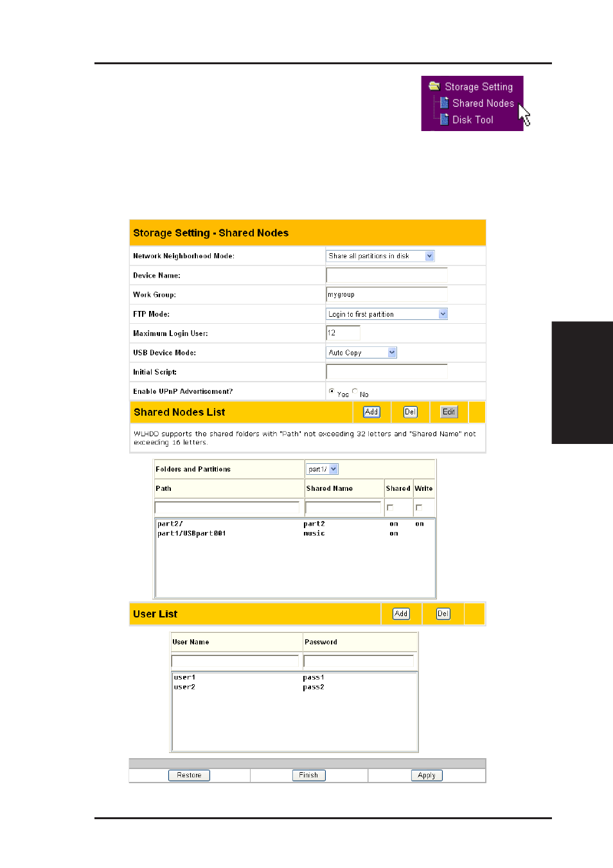
Task: Select the part2/ shared node row
Action: tap(295, 524)
